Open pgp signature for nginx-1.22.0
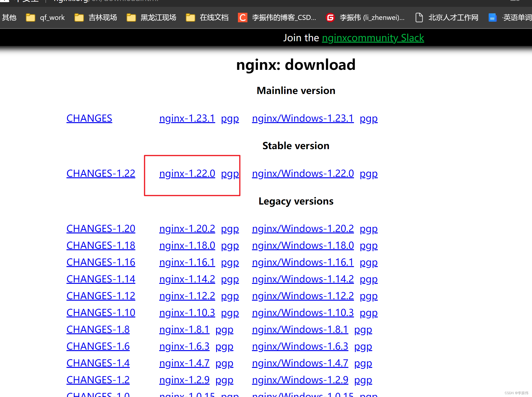The image size is (532, 397). click(230, 174)
